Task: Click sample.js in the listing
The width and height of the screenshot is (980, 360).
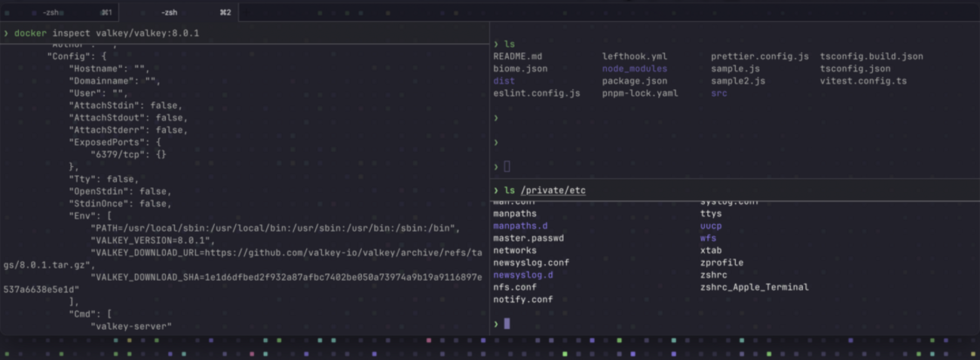Action: [735, 69]
